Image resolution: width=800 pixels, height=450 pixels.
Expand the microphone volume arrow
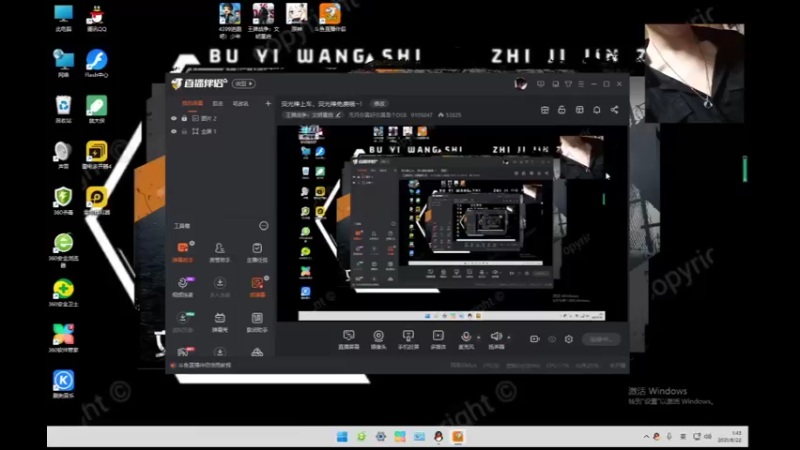(x=479, y=337)
